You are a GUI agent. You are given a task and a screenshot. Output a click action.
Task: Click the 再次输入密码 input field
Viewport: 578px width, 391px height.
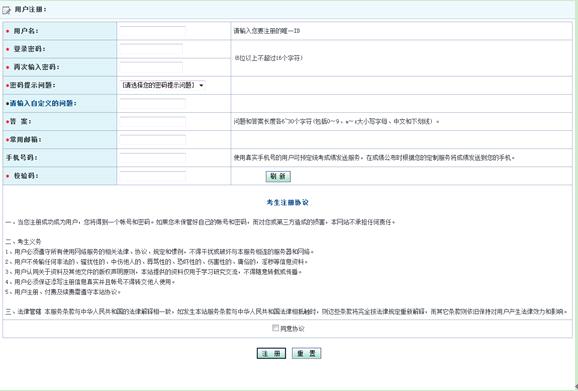pos(151,67)
